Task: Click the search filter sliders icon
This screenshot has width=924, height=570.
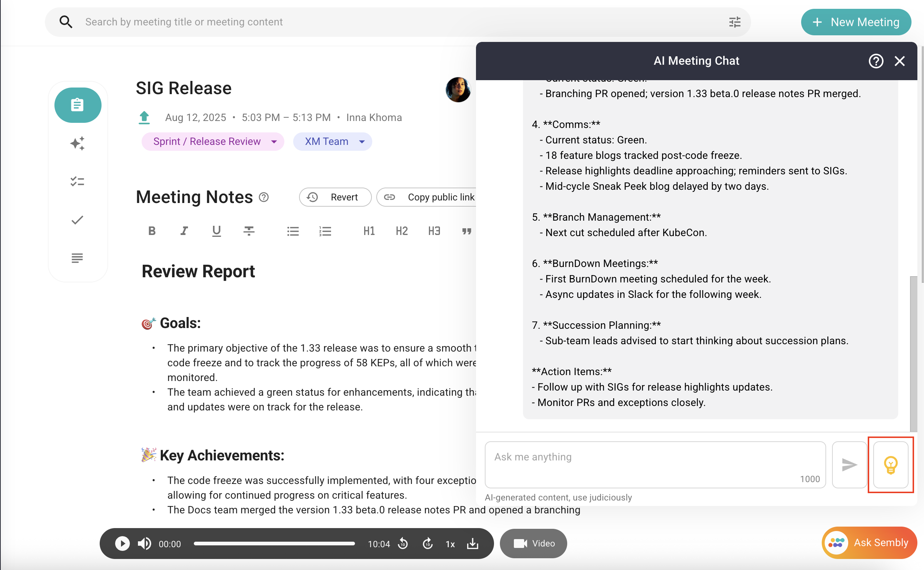Action: pyautogui.click(x=734, y=22)
